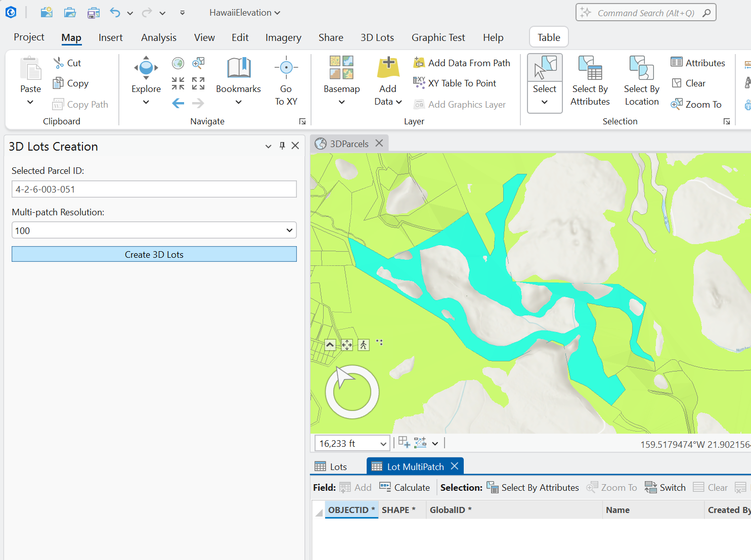Click XY Table To Point
Screen dimensions: 751x560
(x=455, y=83)
